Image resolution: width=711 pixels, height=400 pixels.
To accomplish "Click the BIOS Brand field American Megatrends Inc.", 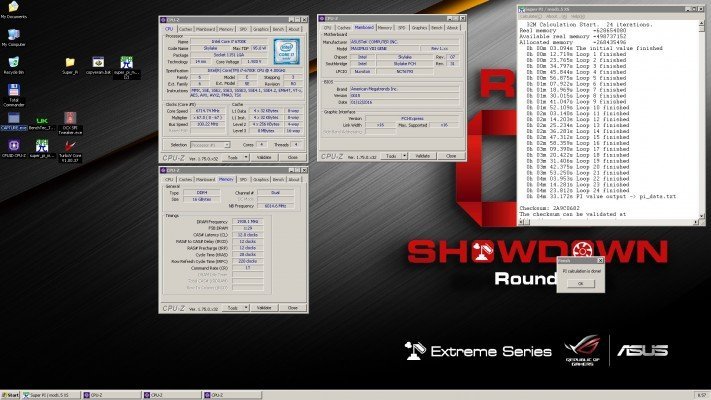I will pos(404,89).
